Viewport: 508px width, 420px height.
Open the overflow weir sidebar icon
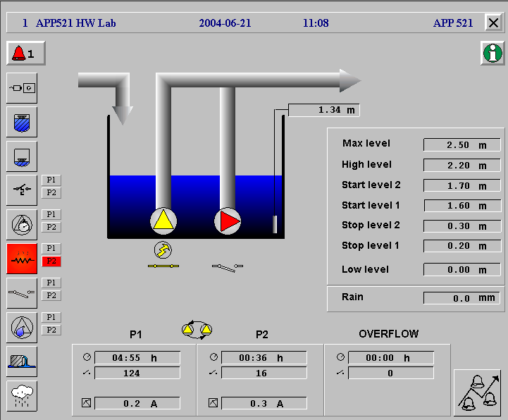[22, 362]
